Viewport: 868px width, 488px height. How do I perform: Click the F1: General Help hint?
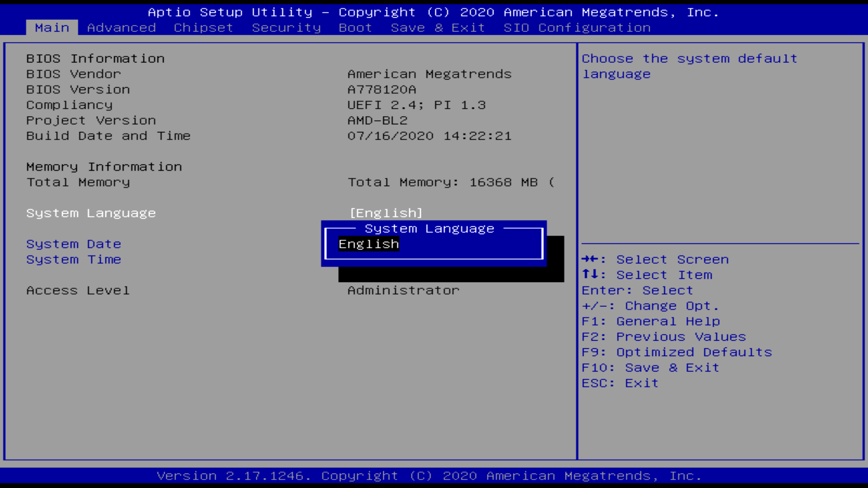[651, 321]
